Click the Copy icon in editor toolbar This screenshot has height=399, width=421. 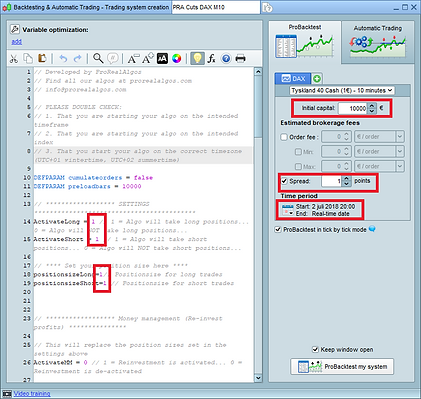click(28, 58)
